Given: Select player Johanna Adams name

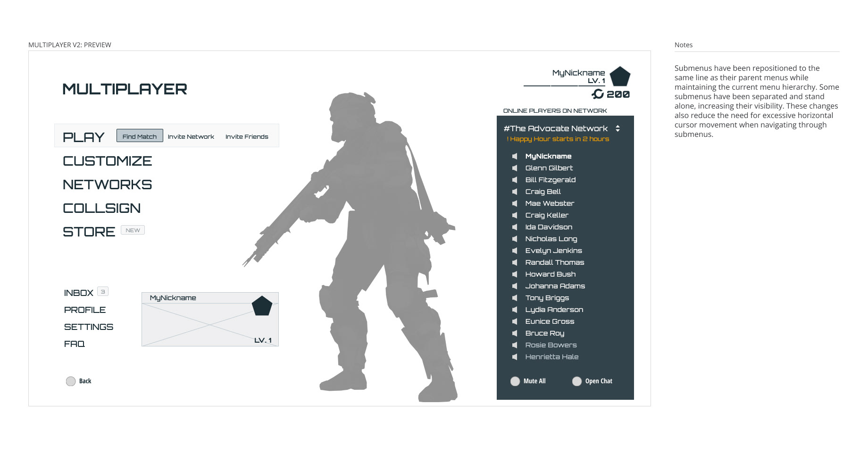Looking at the screenshot, I should click(x=555, y=286).
